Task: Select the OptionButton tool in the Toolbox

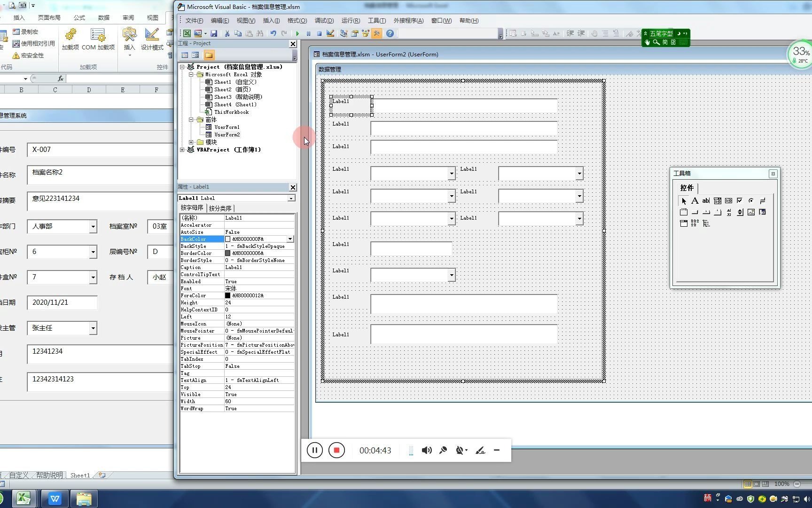Action: click(751, 200)
